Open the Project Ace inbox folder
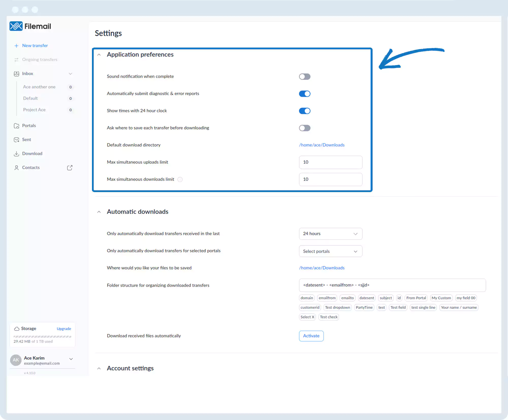 pos(34,110)
